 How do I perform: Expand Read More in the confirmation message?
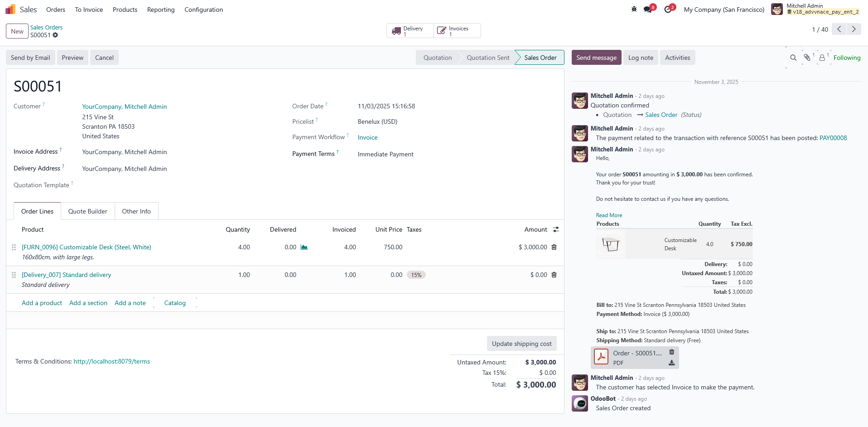(x=609, y=215)
